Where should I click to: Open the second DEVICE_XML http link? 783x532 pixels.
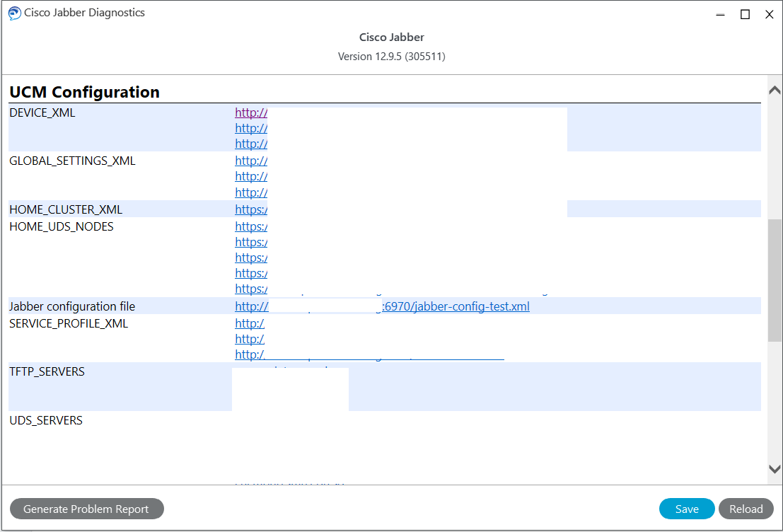point(250,127)
